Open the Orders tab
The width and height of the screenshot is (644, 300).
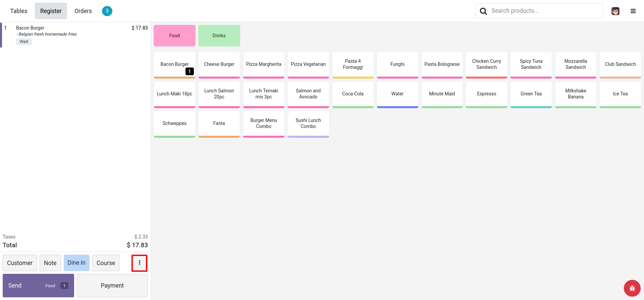click(x=83, y=11)
